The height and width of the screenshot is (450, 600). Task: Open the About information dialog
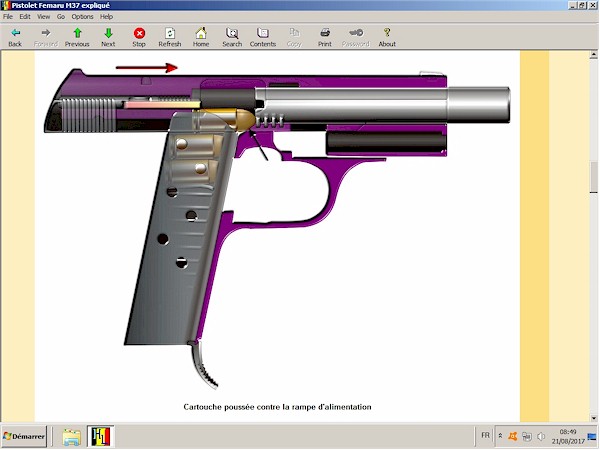pos(387,37)
